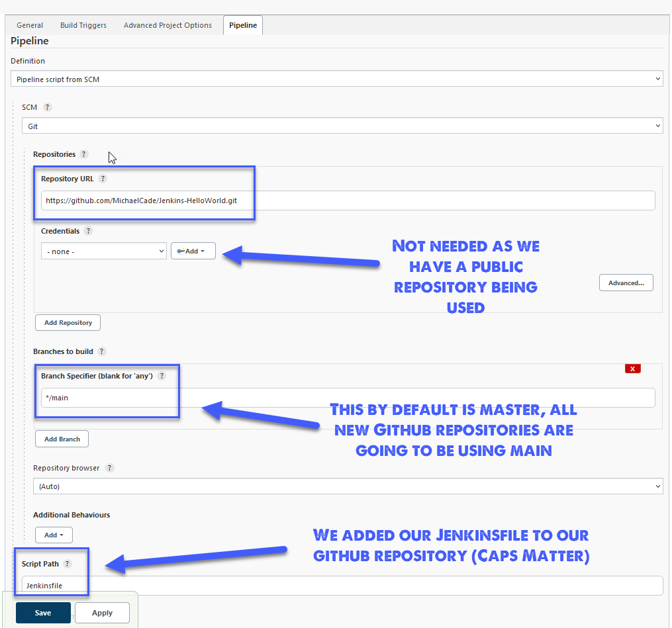Viewport: 672px width, 628px height.
Task: Click help icon beside Repositories heading
Action: (x=83, y=154)
